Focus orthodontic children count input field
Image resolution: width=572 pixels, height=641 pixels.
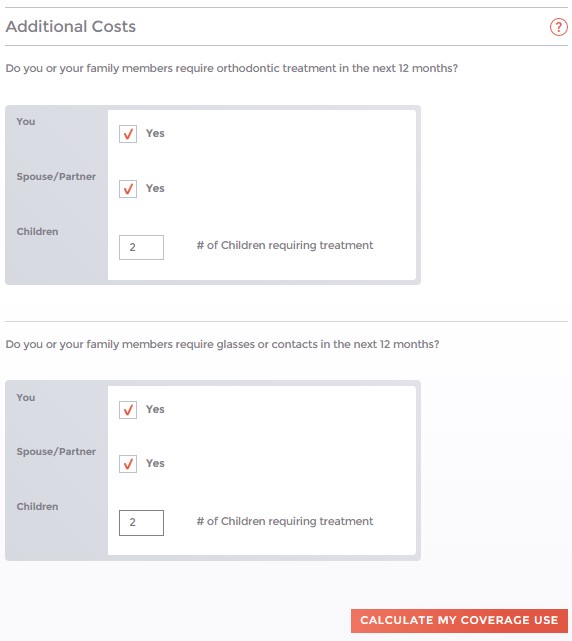point(141,247)
